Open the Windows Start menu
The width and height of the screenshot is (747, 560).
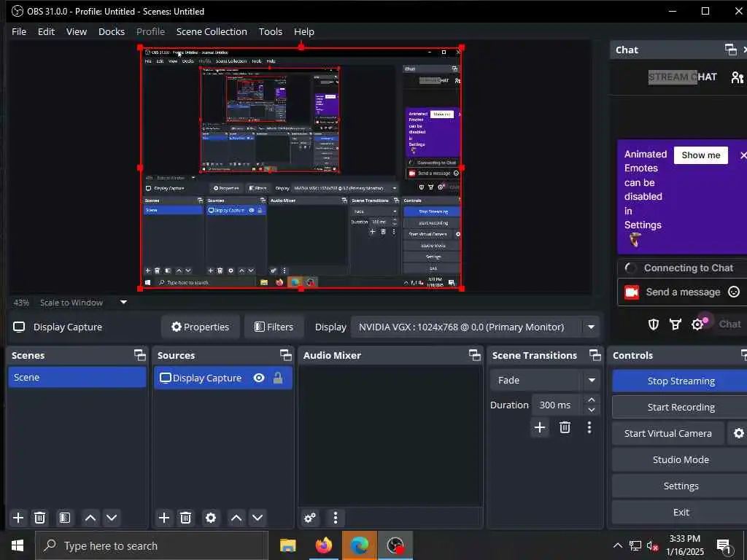[18, 545]
